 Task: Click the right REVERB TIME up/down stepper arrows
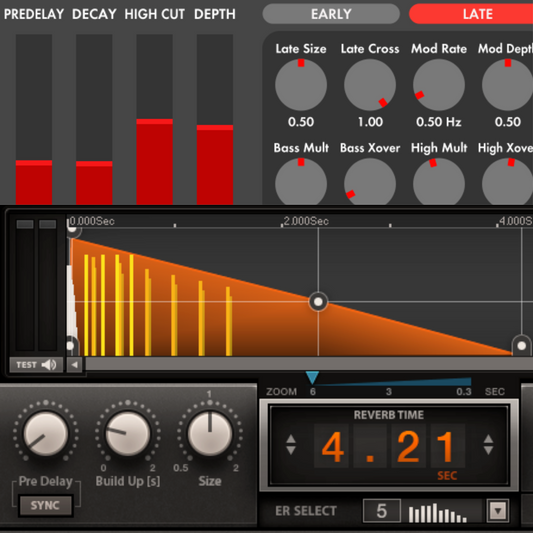point(488,445)
